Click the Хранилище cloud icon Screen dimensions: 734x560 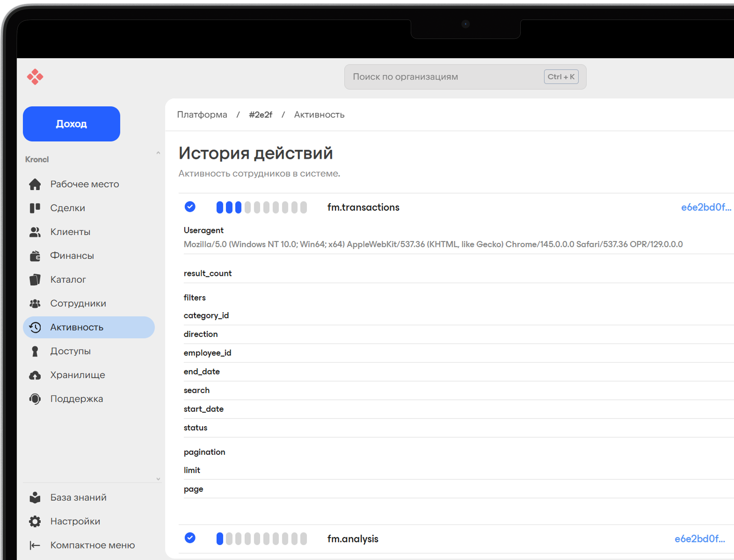tap(35, 375)
